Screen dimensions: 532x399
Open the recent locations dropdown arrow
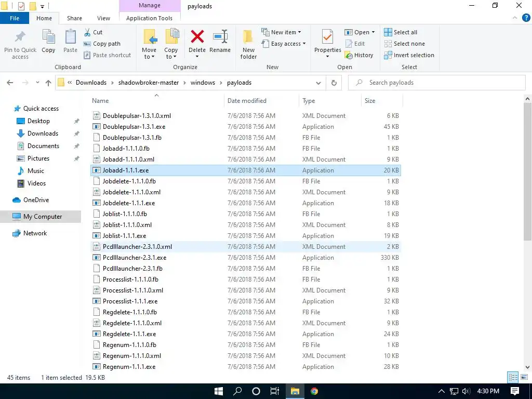[x=37, y=83]
